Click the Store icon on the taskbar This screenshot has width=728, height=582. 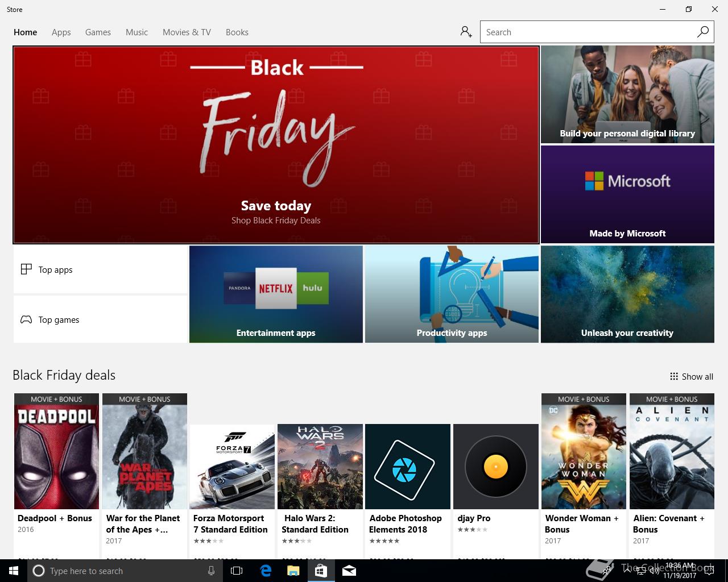coord(321,571)
